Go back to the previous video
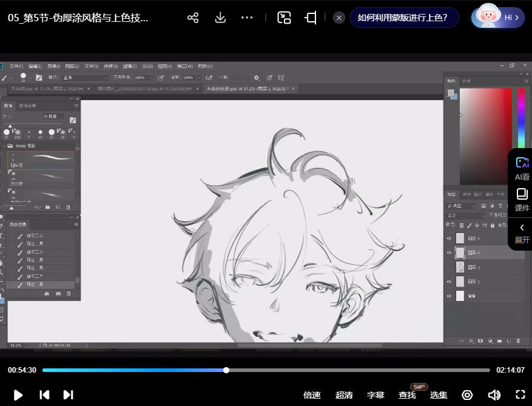Image resolution: width=532 pixels, height=406 pixels. [x=44, y=395]
